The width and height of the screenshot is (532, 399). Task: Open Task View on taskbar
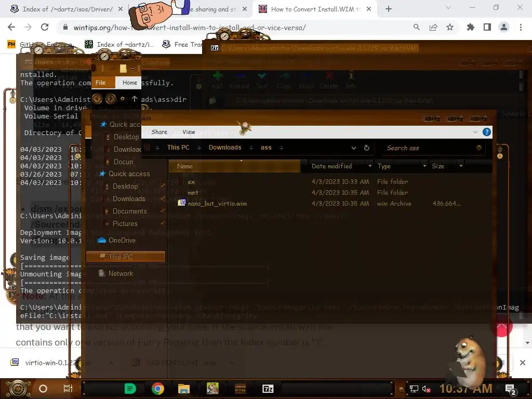click(68, 389)
